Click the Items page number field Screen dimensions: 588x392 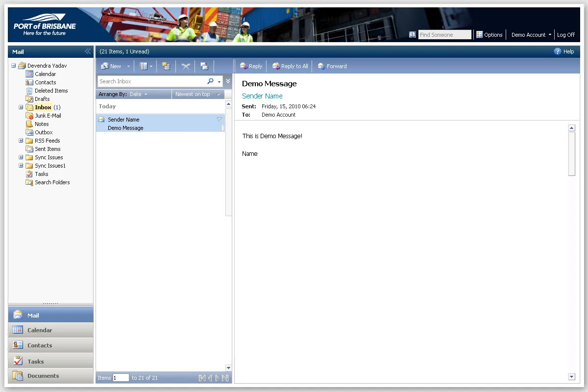121,378
